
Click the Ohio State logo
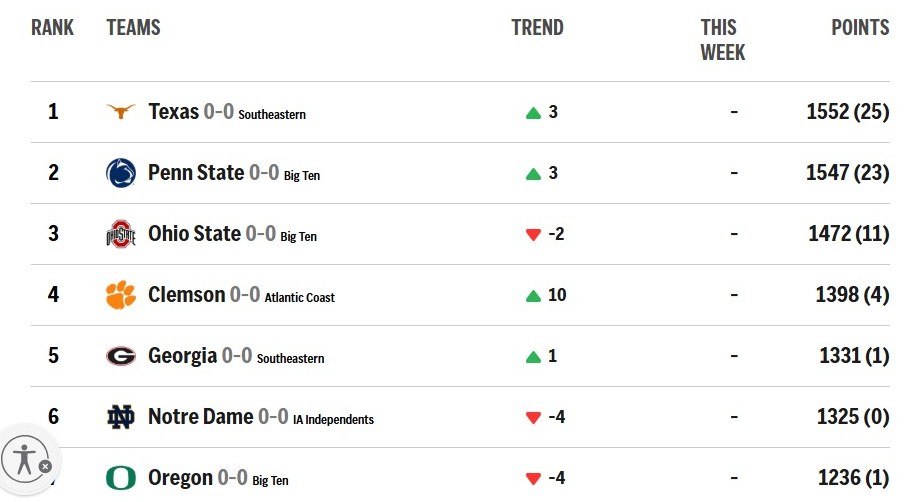pyautogui.click(x=121, y=234)
